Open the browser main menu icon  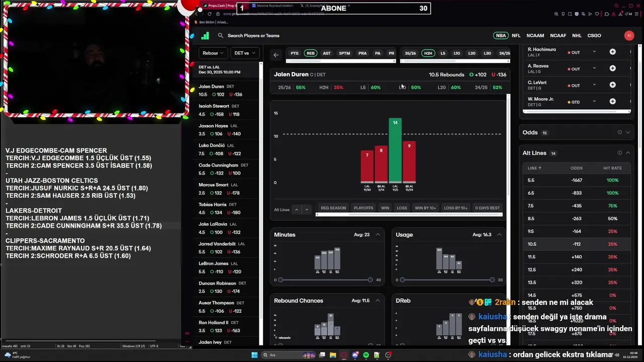click(x=636, y=14)
